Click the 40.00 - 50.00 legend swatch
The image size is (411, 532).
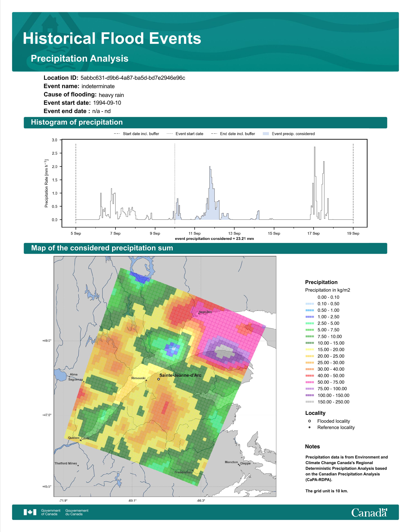tap(310, 376)
